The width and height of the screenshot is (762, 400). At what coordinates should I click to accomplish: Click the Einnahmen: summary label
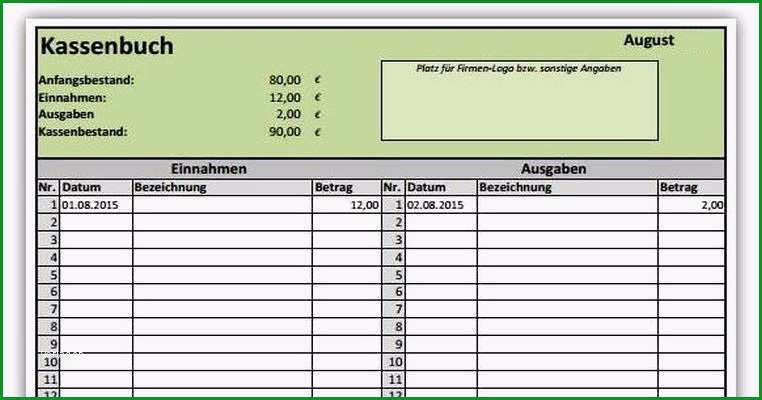72,98
